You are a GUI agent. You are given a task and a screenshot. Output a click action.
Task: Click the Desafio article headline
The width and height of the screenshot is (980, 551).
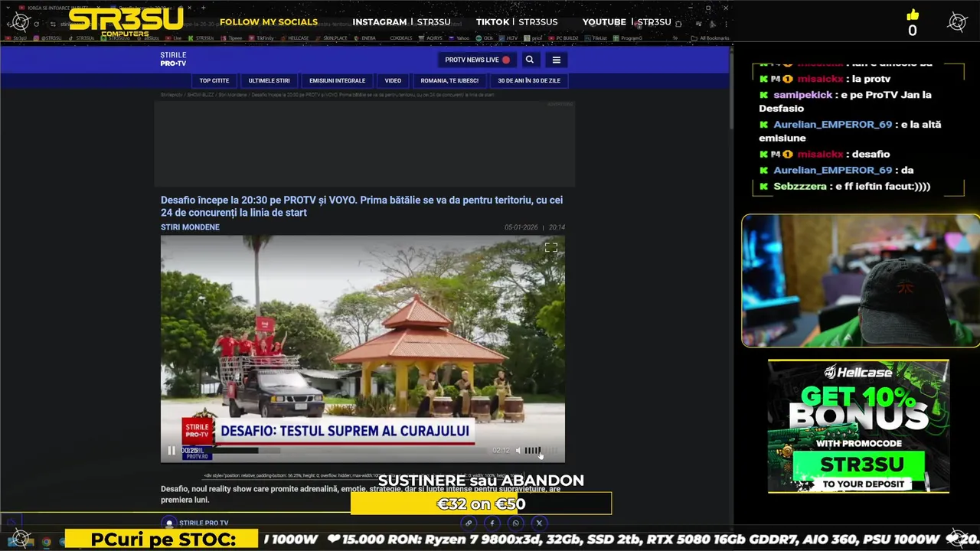point(361,206)
